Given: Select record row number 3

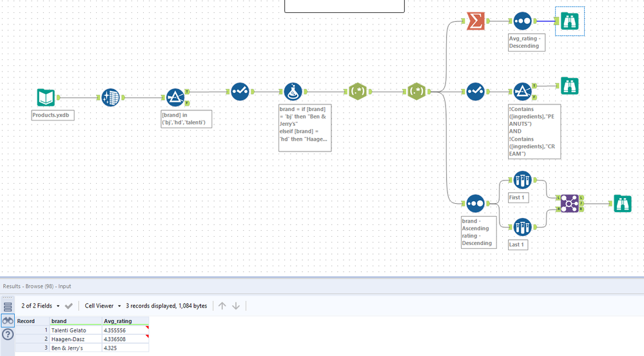Looking at the screenshot, I should (32, 348).
